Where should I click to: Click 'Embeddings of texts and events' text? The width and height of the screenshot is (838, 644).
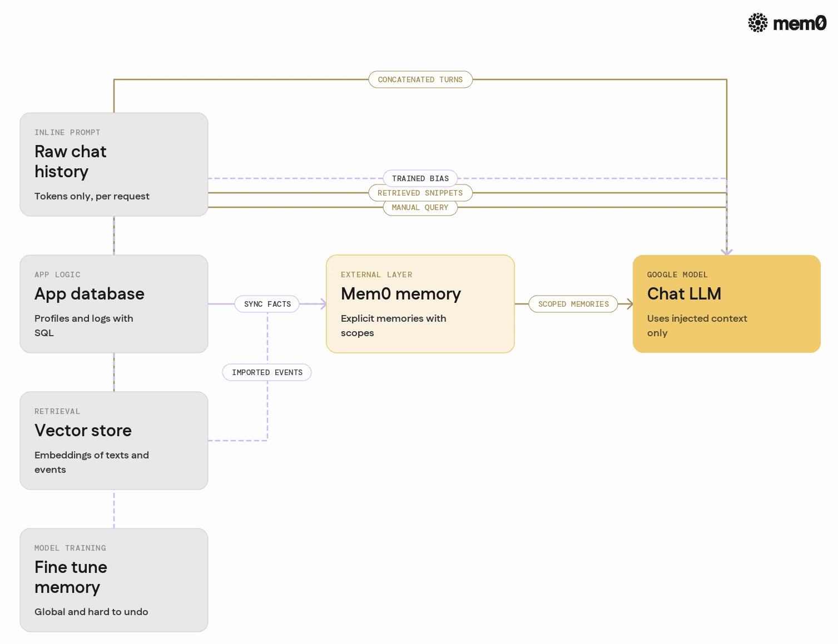point(92,462)
